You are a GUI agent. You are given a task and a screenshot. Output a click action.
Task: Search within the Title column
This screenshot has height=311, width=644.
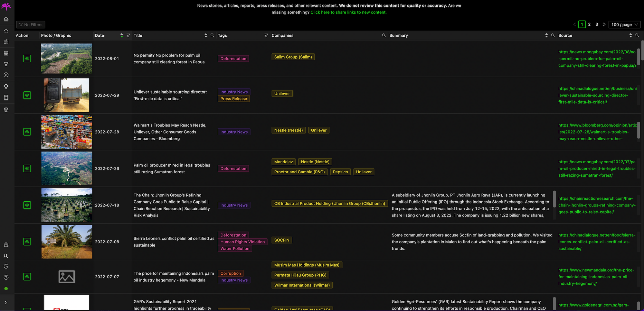tap(212, 35)
